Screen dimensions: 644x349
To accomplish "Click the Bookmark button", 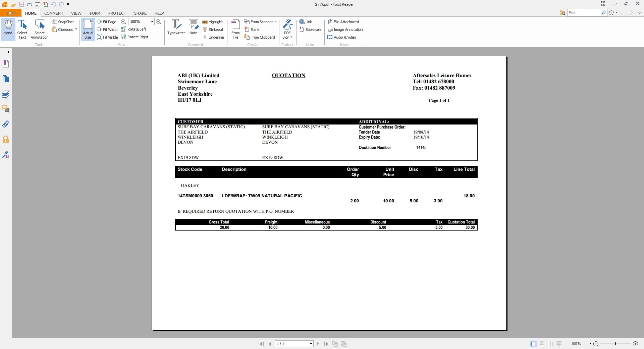I will (x=310, y=30).
